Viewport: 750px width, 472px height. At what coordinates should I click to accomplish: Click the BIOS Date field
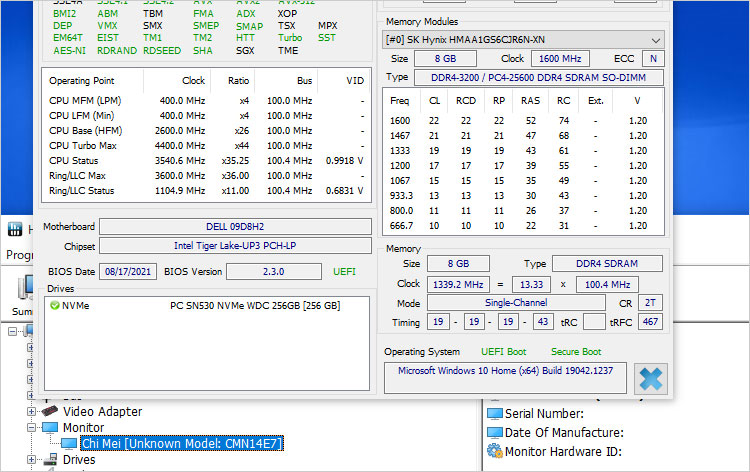pyautogui.click(x=128, y=271)
